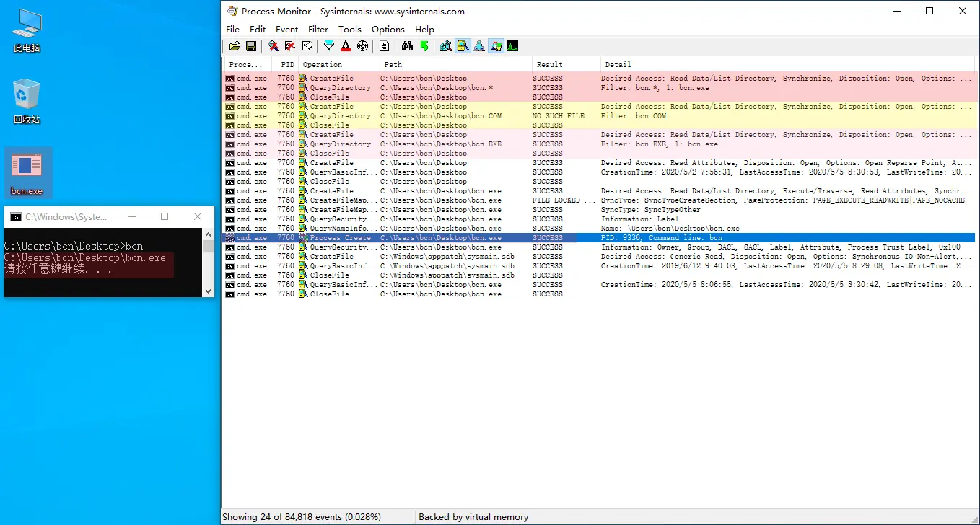Open a saved Process Monitor log file
The width and height of the screenshot is (980, 525).
(x=235, y=45)
